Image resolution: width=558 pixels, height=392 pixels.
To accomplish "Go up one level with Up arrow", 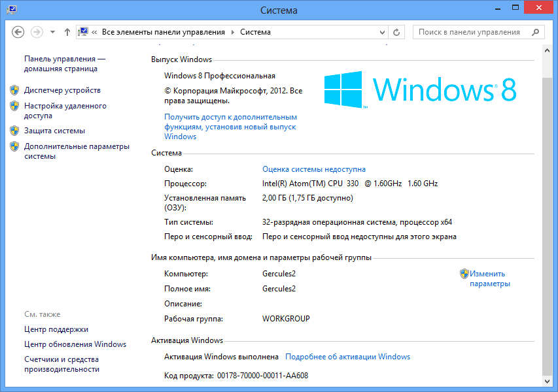I will 67,32.
